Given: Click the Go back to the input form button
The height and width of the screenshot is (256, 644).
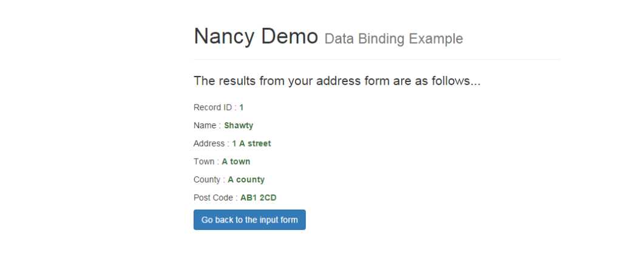Looking at the screenshot, I should (249, 220).
